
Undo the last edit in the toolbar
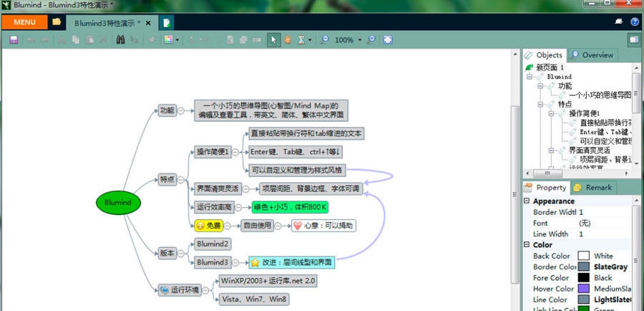coord(30,40)
